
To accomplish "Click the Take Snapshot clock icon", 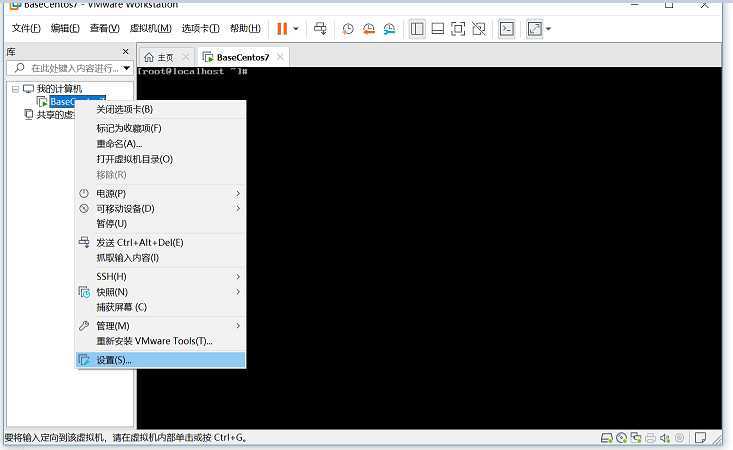I will coord(347,29).
